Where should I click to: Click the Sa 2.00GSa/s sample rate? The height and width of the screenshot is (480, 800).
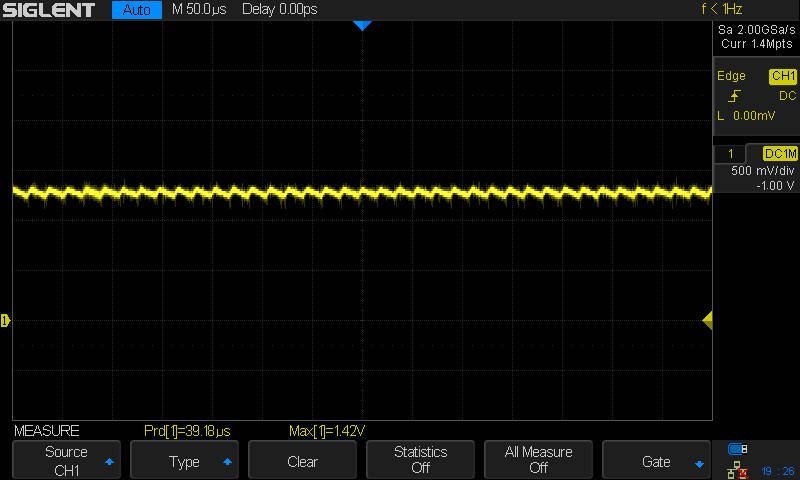tap(756, 30)
